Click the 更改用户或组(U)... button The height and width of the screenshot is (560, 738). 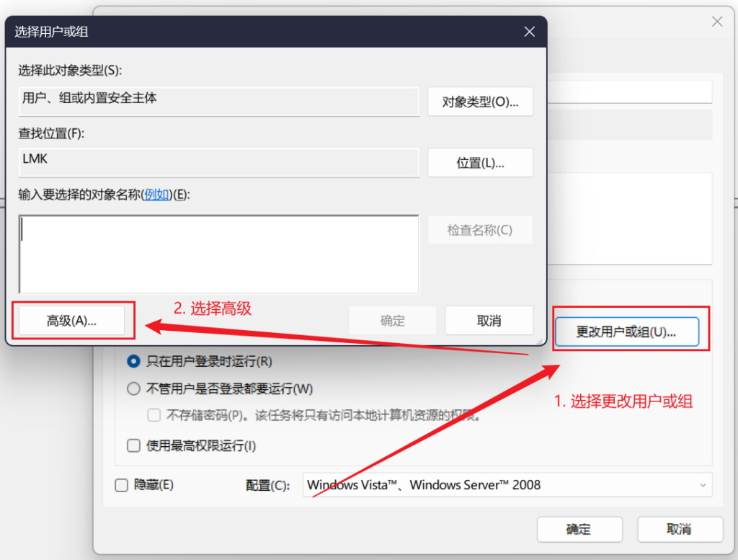pyautogui.click(x=626, y=332)
